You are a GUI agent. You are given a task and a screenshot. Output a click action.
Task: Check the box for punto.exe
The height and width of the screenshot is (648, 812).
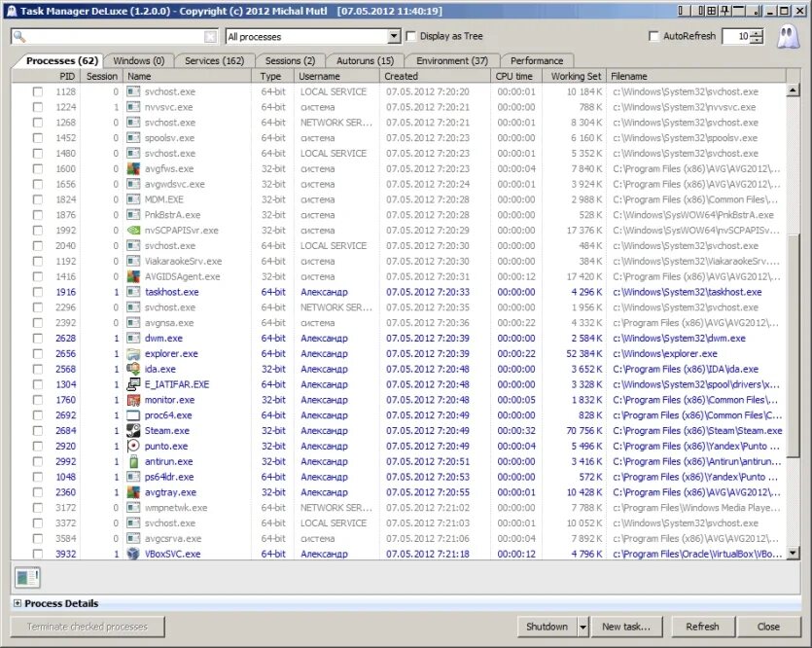[37, 446]
